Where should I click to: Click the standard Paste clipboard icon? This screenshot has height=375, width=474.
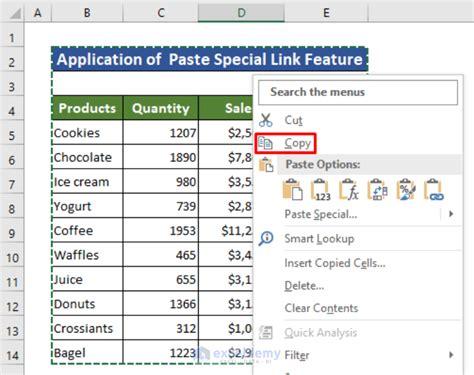click(x=292, y=190)
